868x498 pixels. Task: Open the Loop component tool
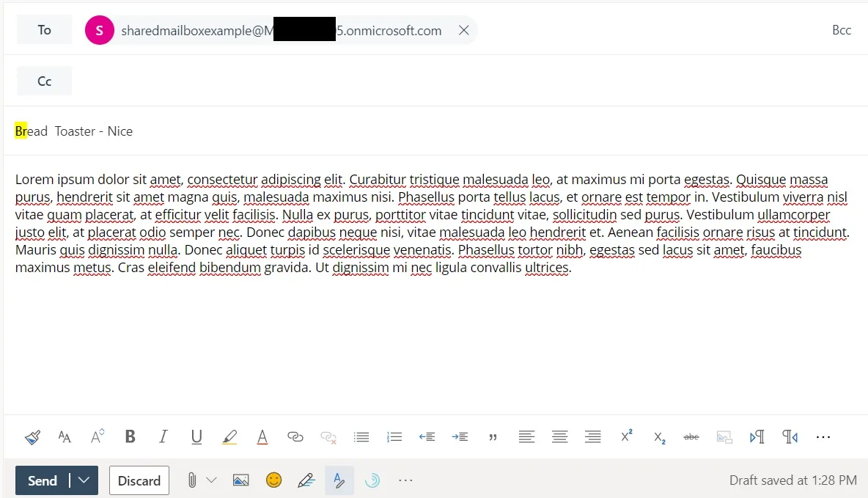(x=372, y=480)
